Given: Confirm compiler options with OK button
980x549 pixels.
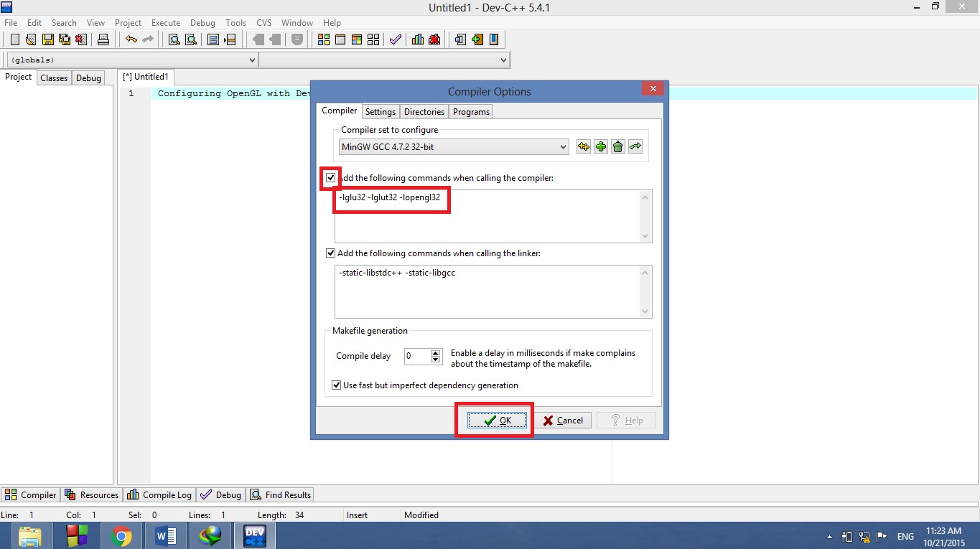Looking at the screenshot, I should click(x=497, y=421).
